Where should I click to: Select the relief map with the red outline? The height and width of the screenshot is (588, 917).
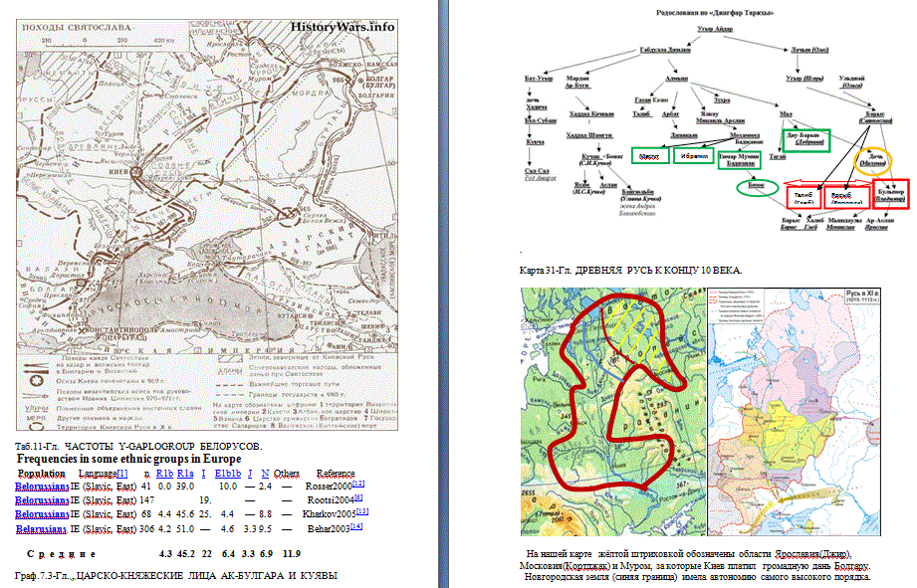[x=613, y=412]
